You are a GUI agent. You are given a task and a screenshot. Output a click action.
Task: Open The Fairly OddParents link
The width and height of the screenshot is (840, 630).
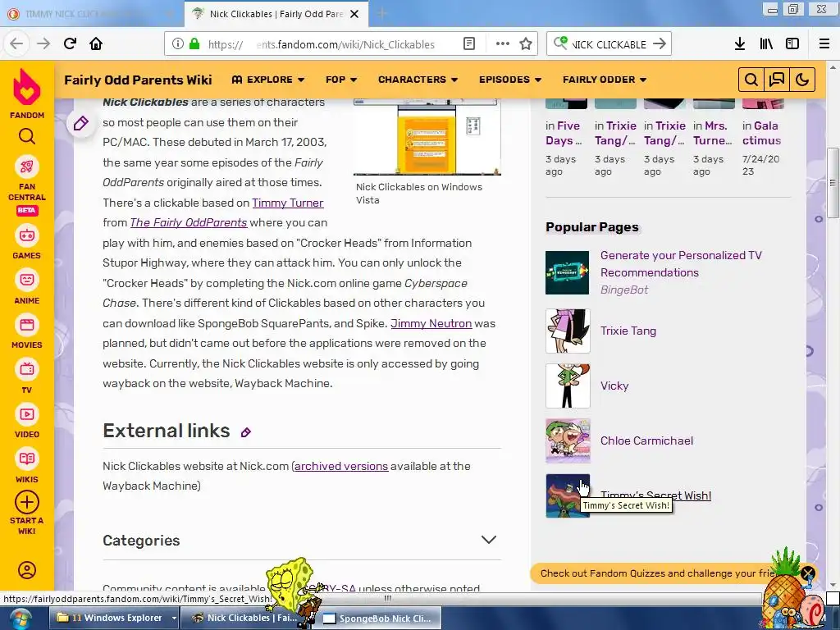point(189,222)
